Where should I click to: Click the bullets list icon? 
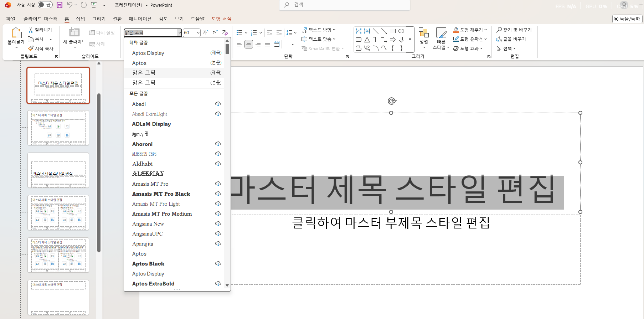[x=239, y=33]
